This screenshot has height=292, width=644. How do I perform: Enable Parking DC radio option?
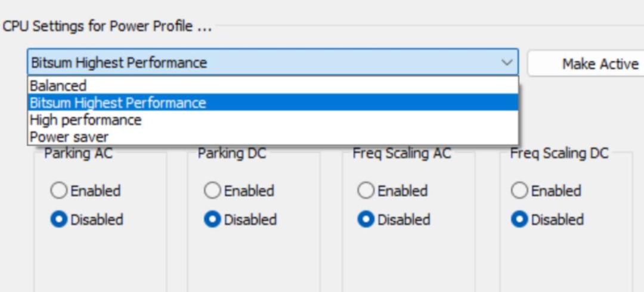click(x=213, y=191)
